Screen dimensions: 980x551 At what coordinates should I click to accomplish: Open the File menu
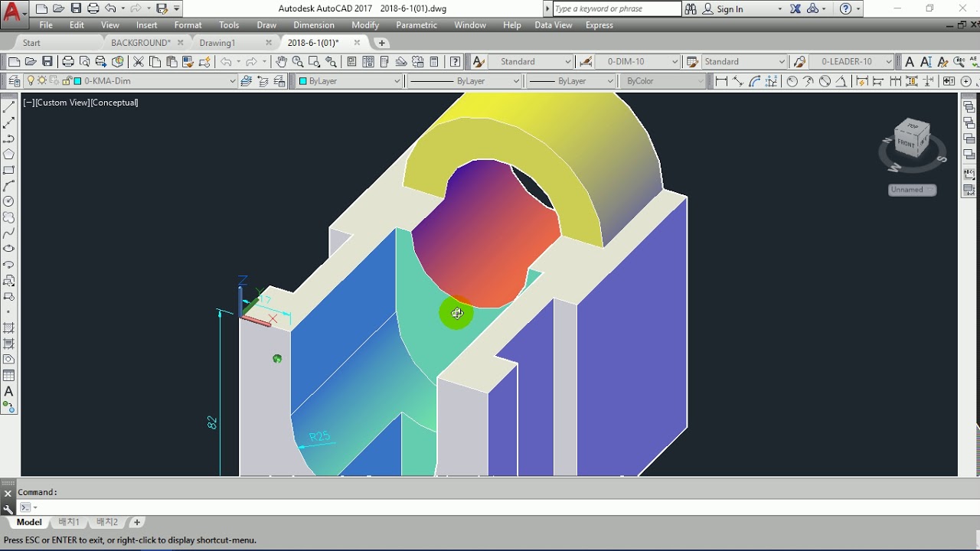46,25
